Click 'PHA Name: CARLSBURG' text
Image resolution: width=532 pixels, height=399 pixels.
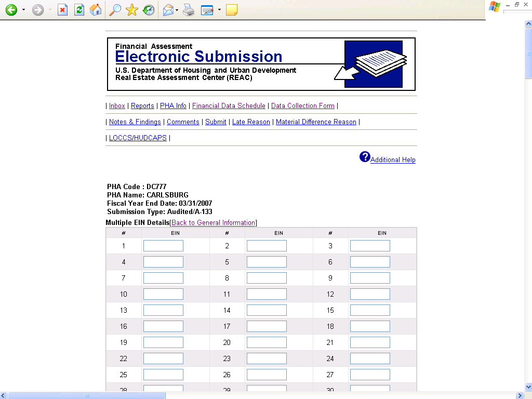148,195
